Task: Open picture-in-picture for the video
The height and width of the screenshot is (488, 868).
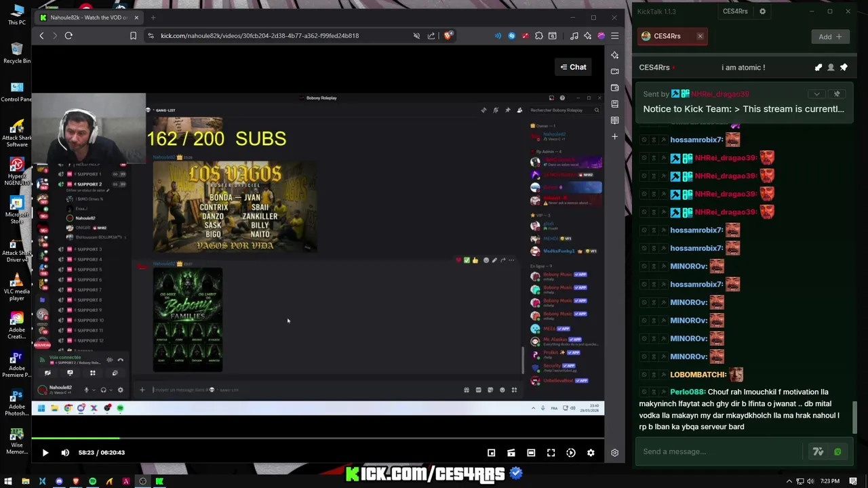Action: (492, 453)
